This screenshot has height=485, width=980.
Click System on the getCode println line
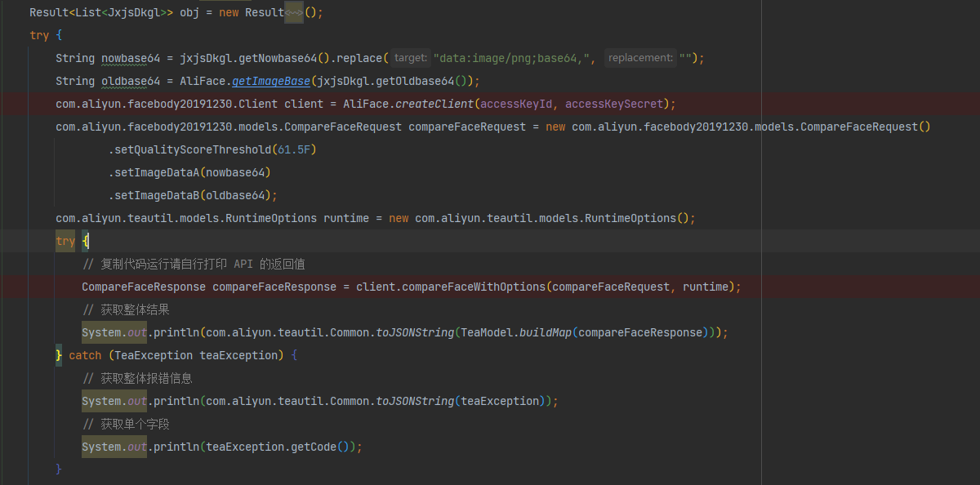(x=101, y=447)
